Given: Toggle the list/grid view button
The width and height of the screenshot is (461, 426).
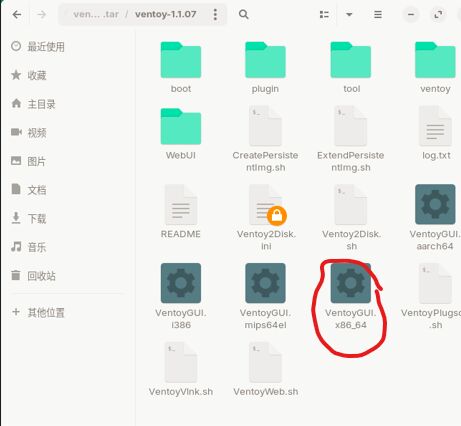Looking at the screenshot, I should click(x=324, y=14).
